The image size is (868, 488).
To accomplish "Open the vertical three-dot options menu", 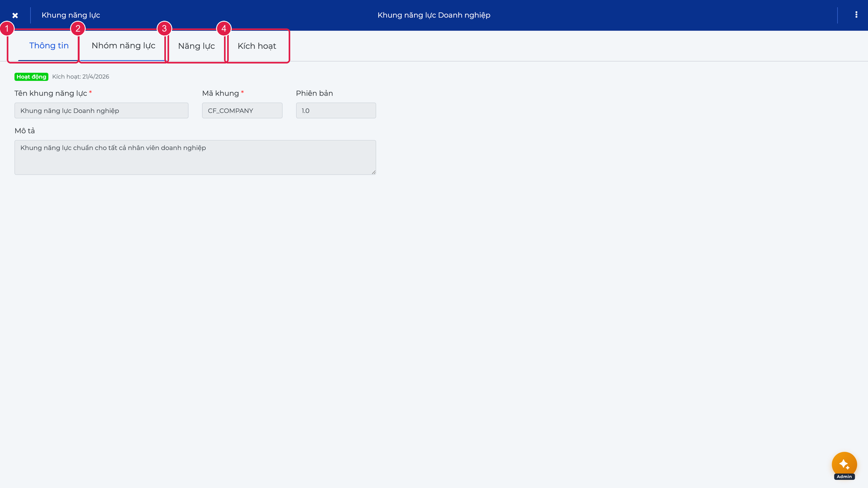I will click(x=856, y=15).
